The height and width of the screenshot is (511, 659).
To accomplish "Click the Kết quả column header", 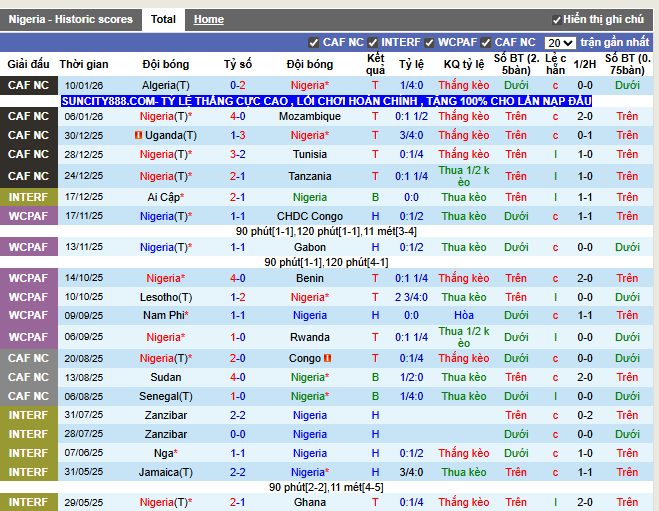I will pos(375,64).
